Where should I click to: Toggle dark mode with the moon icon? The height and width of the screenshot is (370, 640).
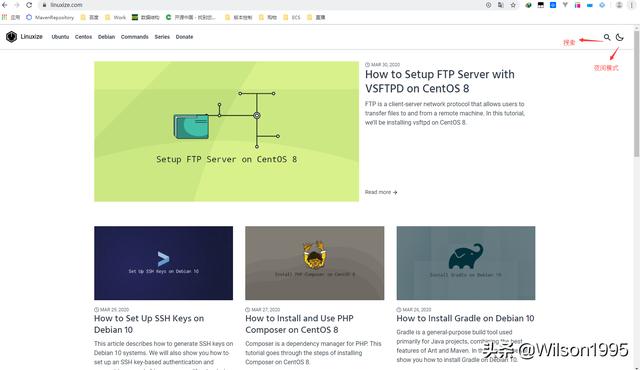[620, 37]
